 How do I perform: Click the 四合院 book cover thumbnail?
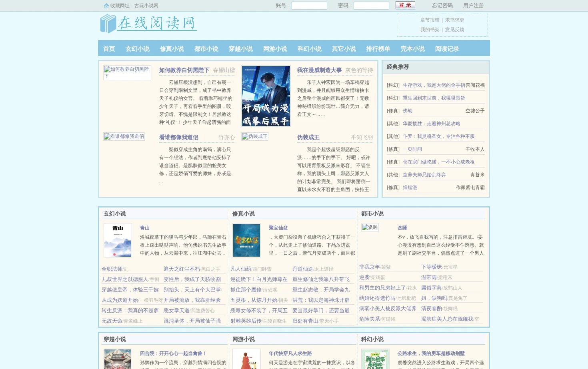[x=118, y=359]
